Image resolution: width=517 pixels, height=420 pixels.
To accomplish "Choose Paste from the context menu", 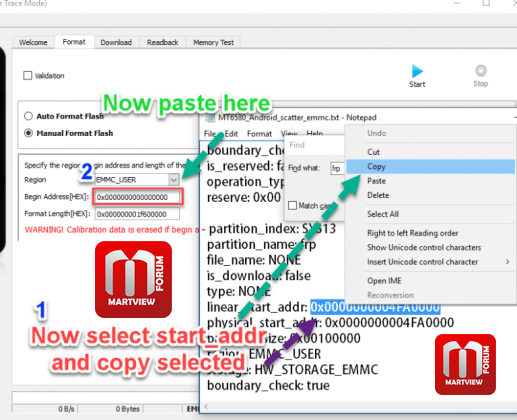I will pos(430,181).
